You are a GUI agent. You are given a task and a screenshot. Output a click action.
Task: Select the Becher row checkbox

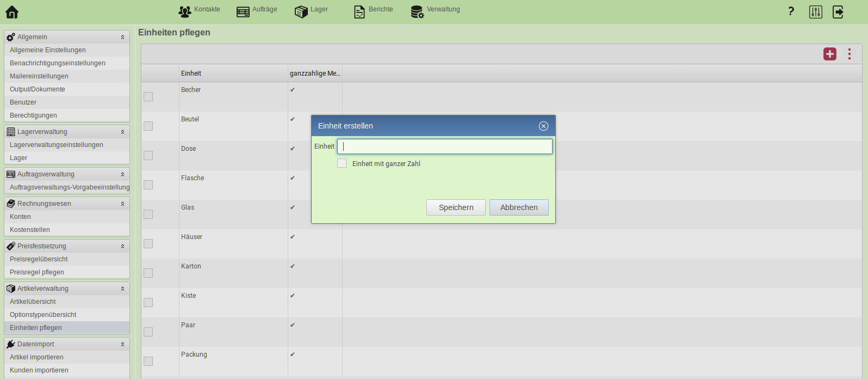(x=148, y=97)
